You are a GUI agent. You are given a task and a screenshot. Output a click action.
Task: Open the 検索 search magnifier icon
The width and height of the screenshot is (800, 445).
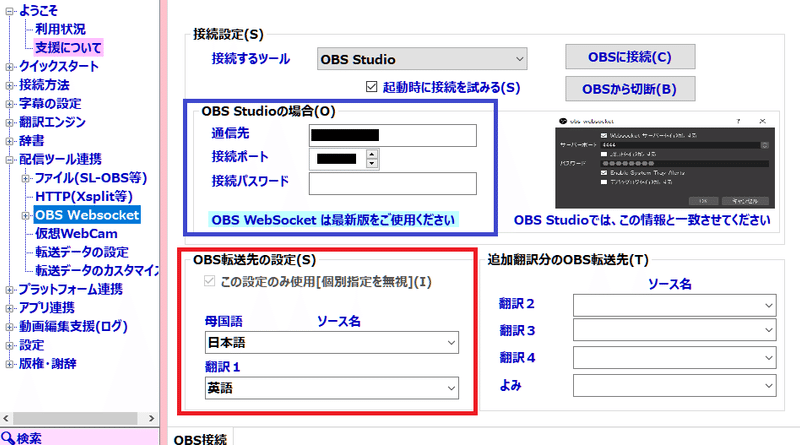click(x=8, y=438)
